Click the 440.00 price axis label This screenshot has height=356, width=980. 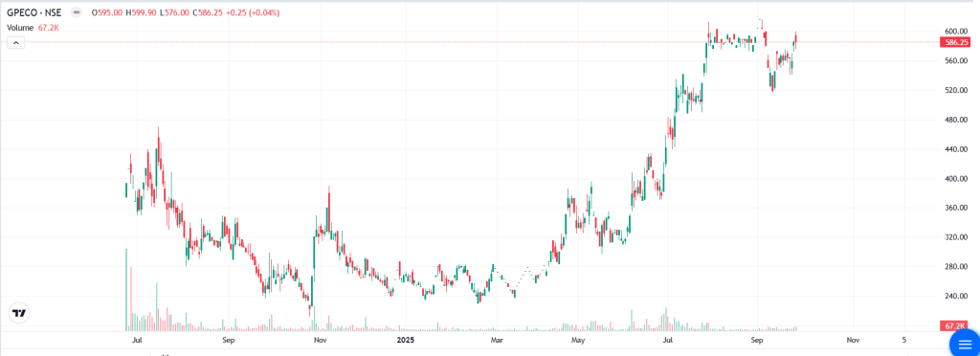coord(956,149)
